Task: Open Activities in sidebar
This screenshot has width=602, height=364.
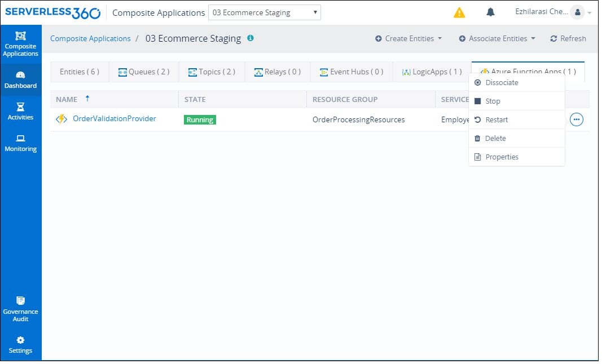Action: tap(21, 112)
